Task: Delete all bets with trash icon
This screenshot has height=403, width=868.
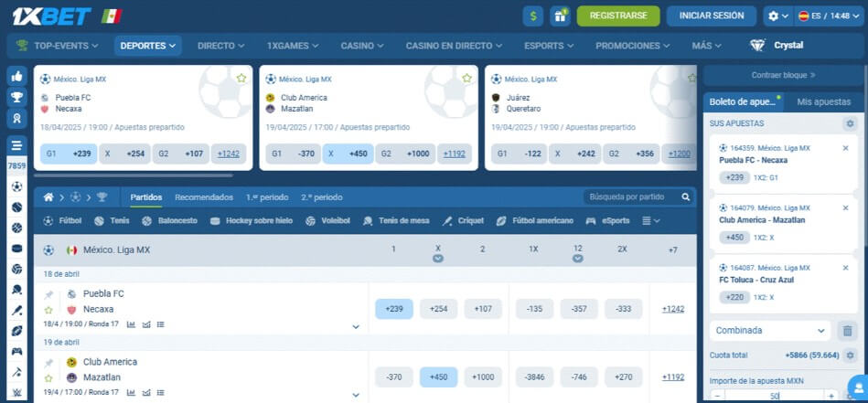Action: point(847,331)
